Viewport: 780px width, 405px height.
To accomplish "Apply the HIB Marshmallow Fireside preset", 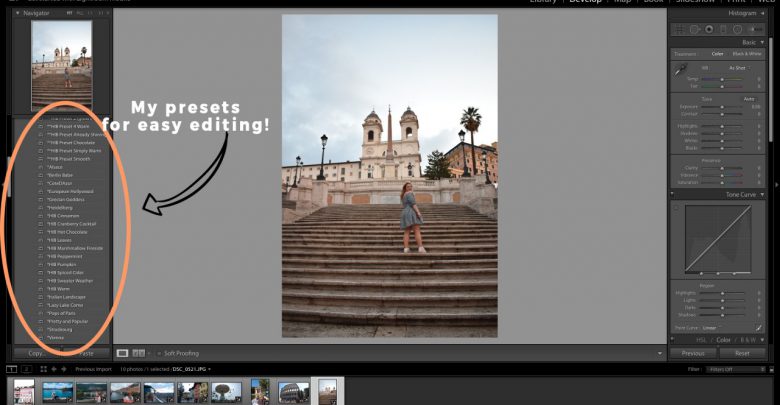I will [x=75, y=248].
